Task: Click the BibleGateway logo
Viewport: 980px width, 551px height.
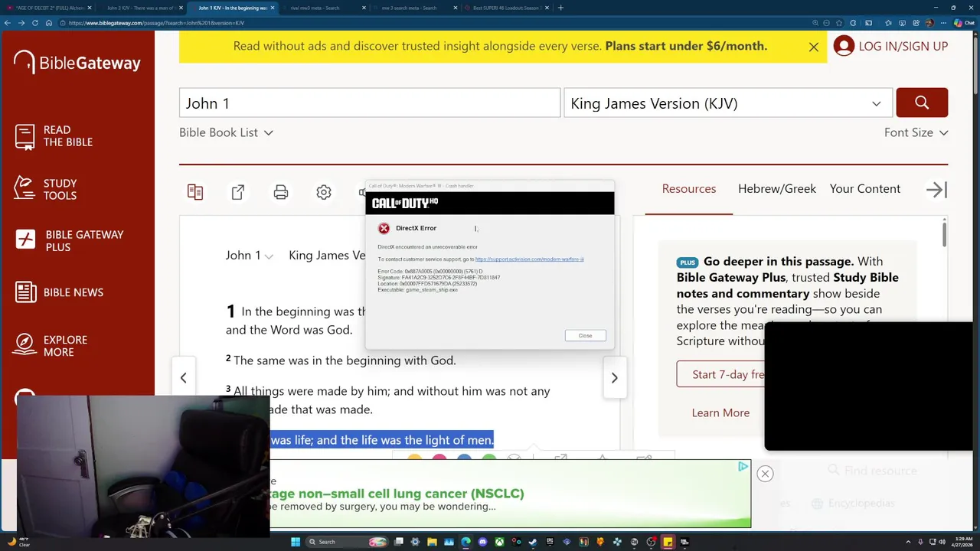Action: pyautogui.click(x=77, y=63)
